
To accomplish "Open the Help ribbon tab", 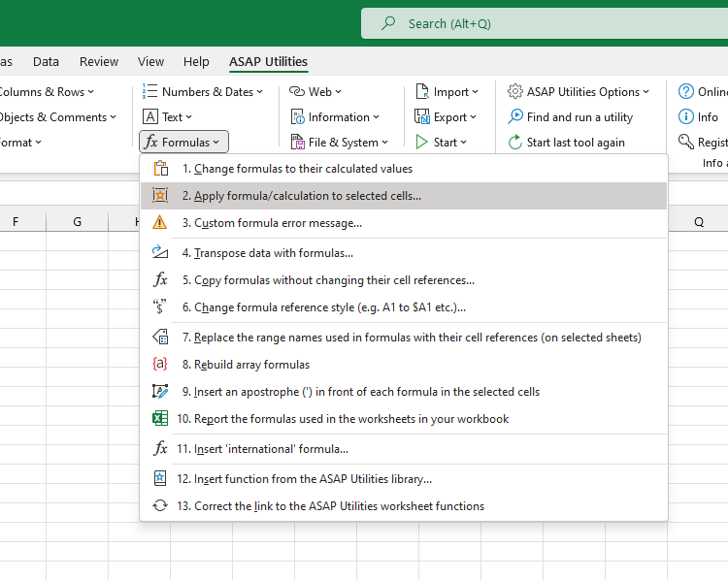I will [x=196, y=62].
